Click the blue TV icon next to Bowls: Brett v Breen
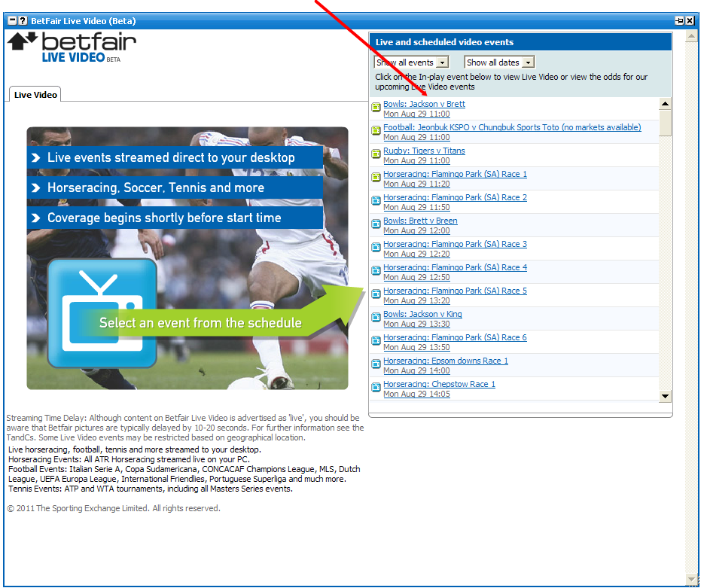The height and width of the screenshot is (588, 704). tap(376, 225)
